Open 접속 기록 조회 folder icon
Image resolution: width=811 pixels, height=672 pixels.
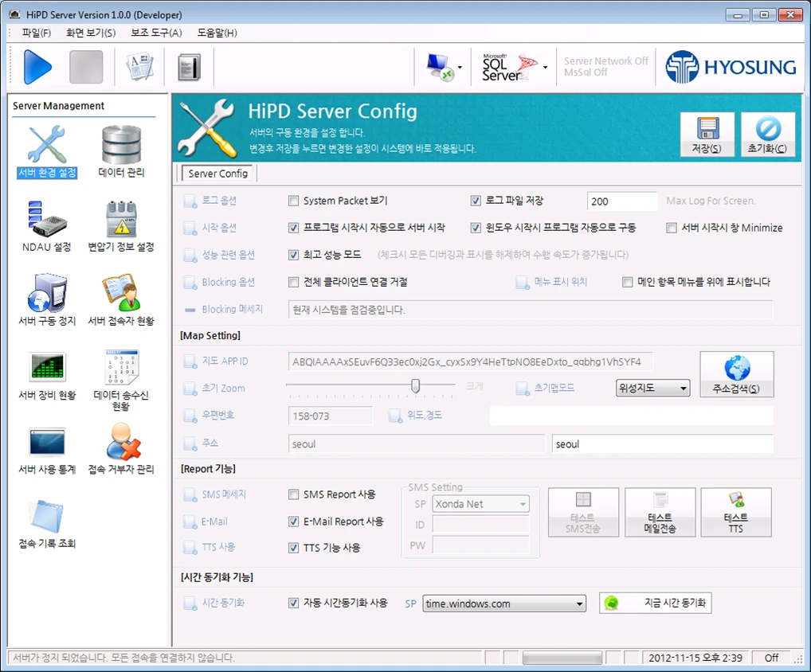[47, 524]
